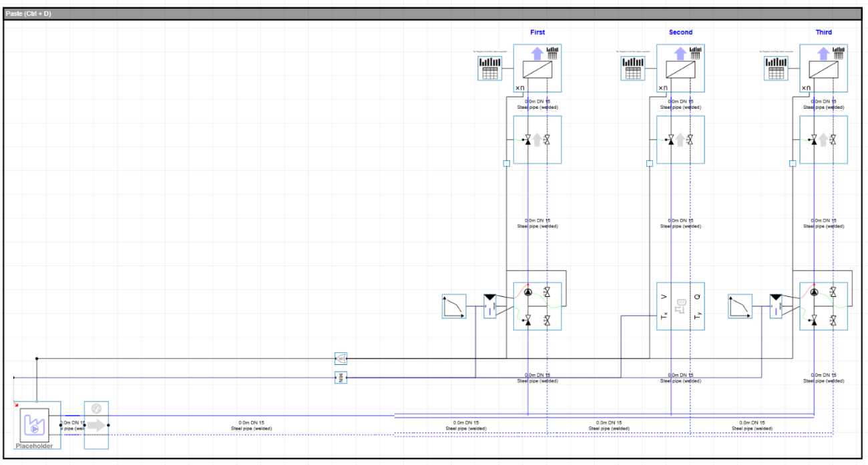Select the Third circuit bar-chart table block
The width and height of the screenshot is (868, 465).
pyautogui.click(x=776, y=68)
